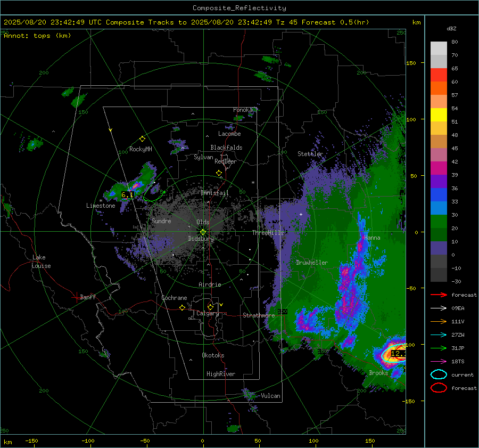This screenshot has width=479, height=448.
Task: Click the light gray 70–80 dBZ swatch
Action: coord(439,48)
